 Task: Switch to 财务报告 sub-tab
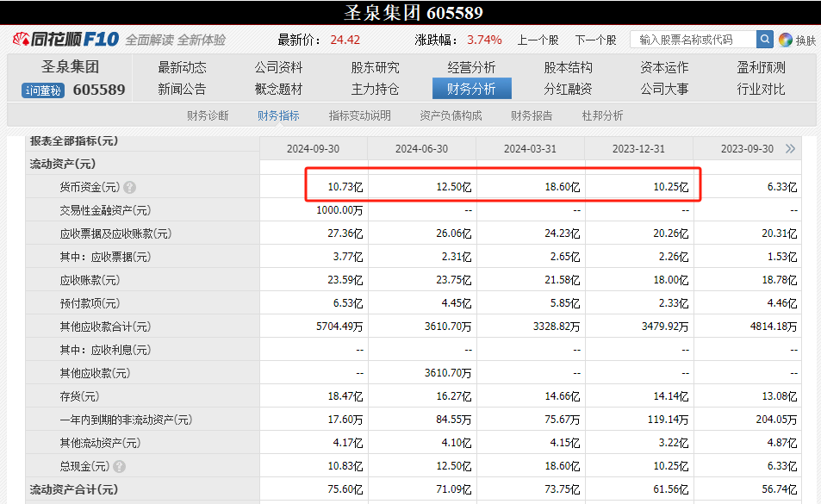(x=532, y=115)
